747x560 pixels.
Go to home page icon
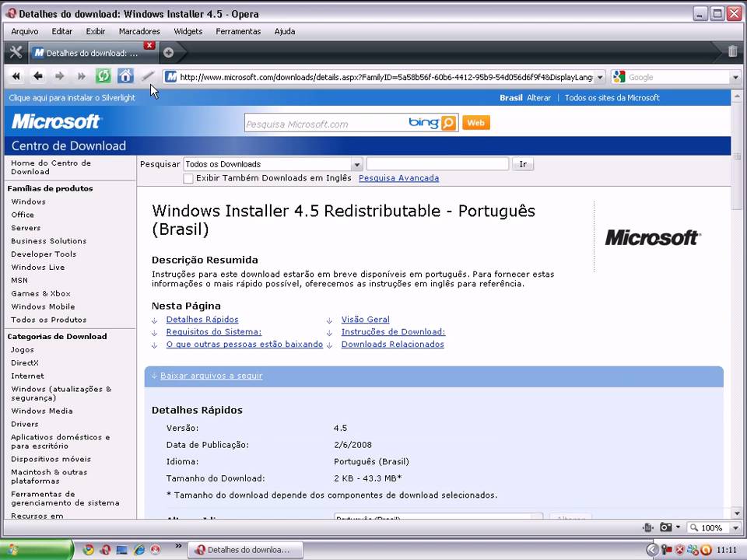point(125,76)
